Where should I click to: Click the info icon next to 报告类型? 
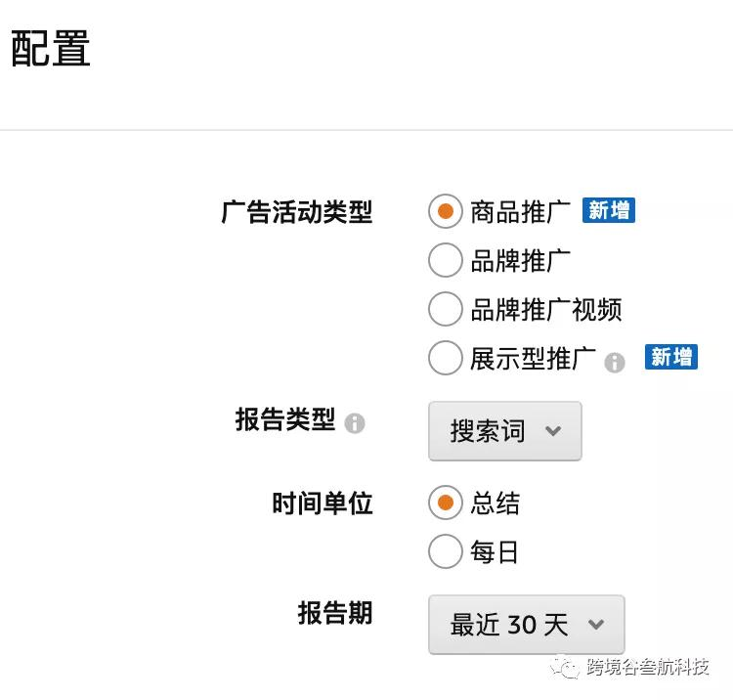355,423
